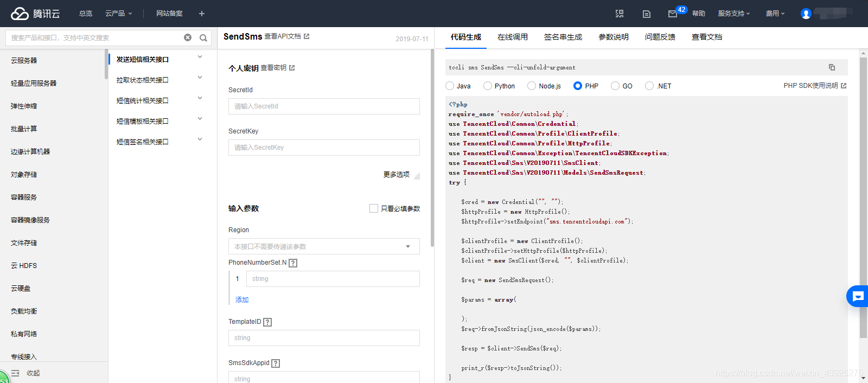The height and width of the screenshot is (383, 868).
Task: Open 网站备案 in the top bar
Action: coord(169,14)
